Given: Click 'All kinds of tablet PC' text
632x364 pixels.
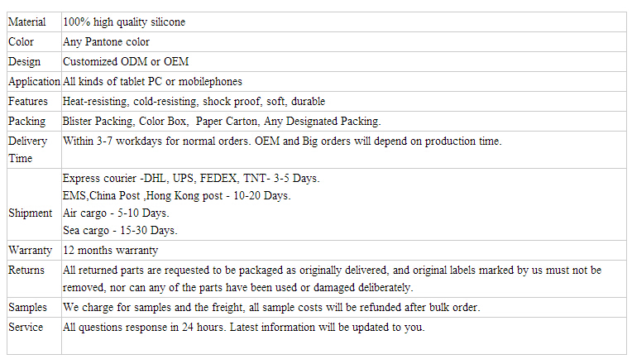Looking at the screenshot, I should [113, 81].
